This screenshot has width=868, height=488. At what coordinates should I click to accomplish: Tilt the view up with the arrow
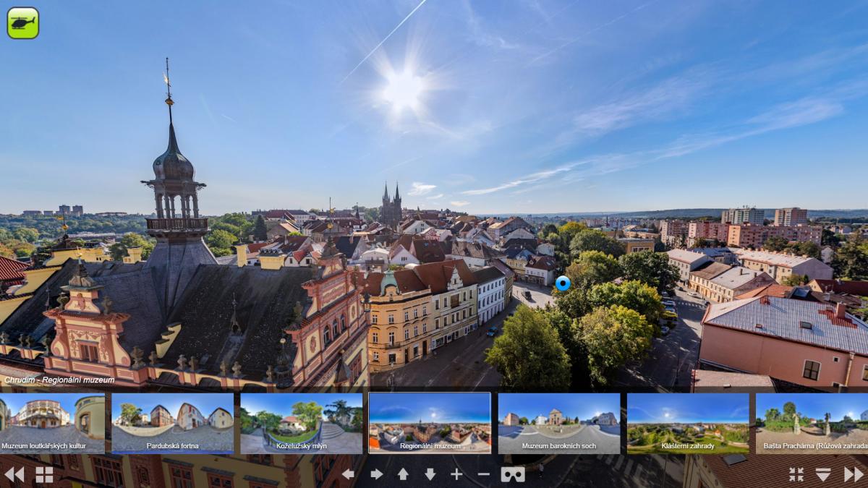coord(403,474)
